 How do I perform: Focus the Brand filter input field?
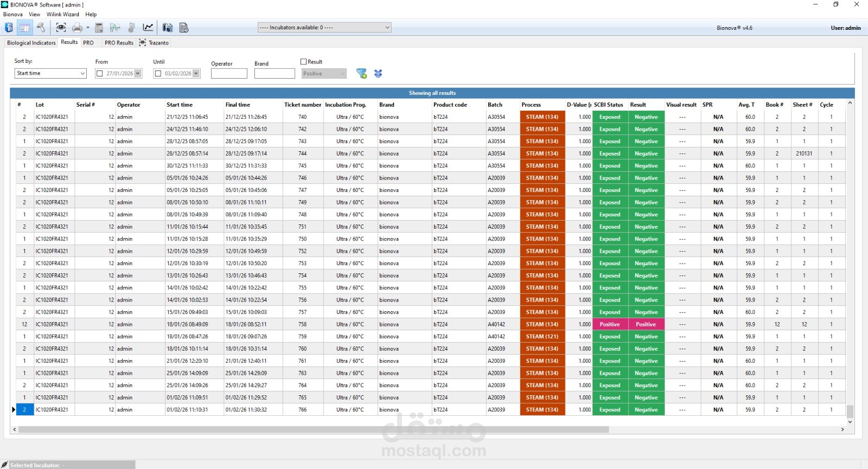pyautogui.click(x=275, y=73)
